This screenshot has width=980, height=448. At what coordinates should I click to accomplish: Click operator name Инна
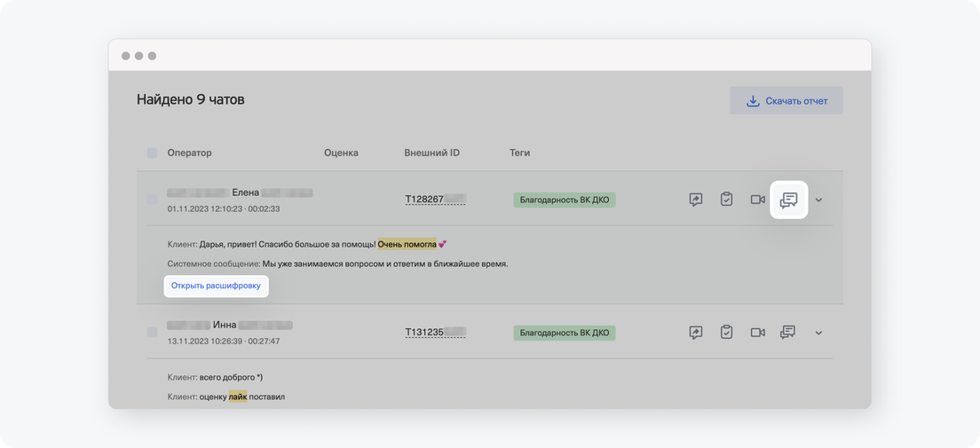225,325
